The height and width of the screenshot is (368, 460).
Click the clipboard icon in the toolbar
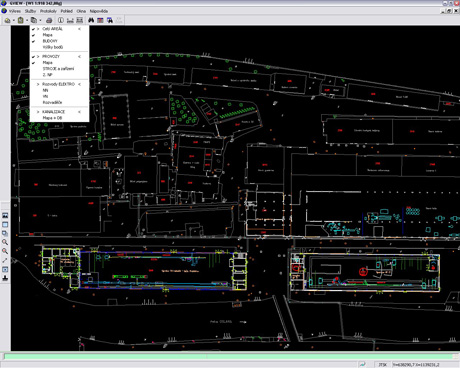click(21, 20)
